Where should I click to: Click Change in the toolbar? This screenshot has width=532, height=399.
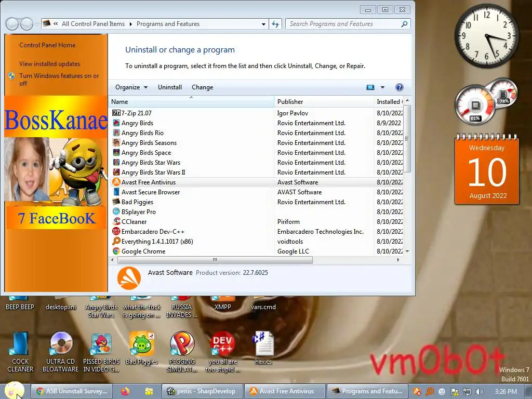pyautogui.click(x=202, y=87)
